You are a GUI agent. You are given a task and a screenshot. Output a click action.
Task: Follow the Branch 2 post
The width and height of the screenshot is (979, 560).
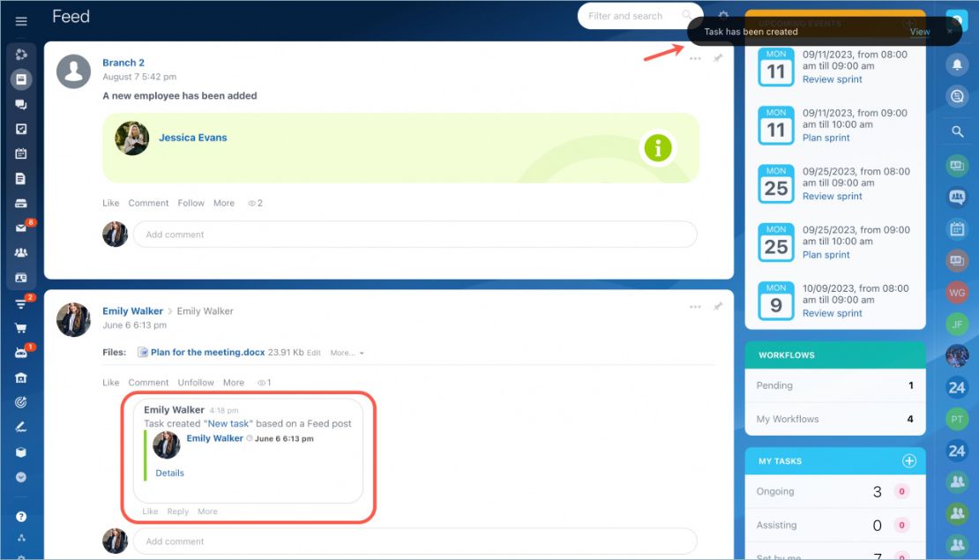coord(191,203)
